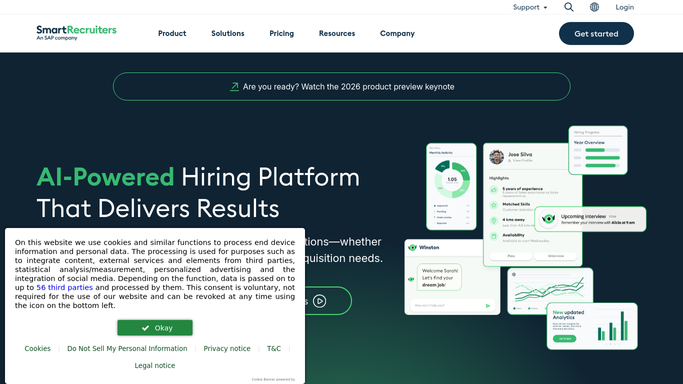Click the AI-Powered Hiring Platform headline
Screen dimensions: 683x384
[x=198, y=192]
